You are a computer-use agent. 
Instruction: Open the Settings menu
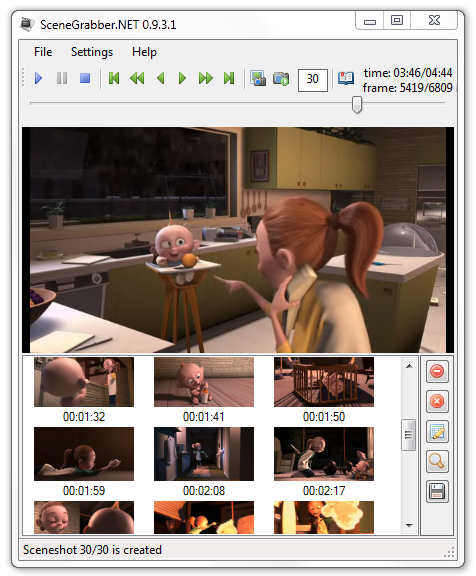[x=92, y=52]
